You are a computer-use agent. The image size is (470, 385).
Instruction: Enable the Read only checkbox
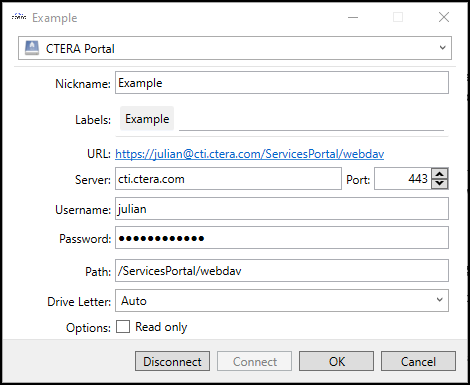coord(123,327)
